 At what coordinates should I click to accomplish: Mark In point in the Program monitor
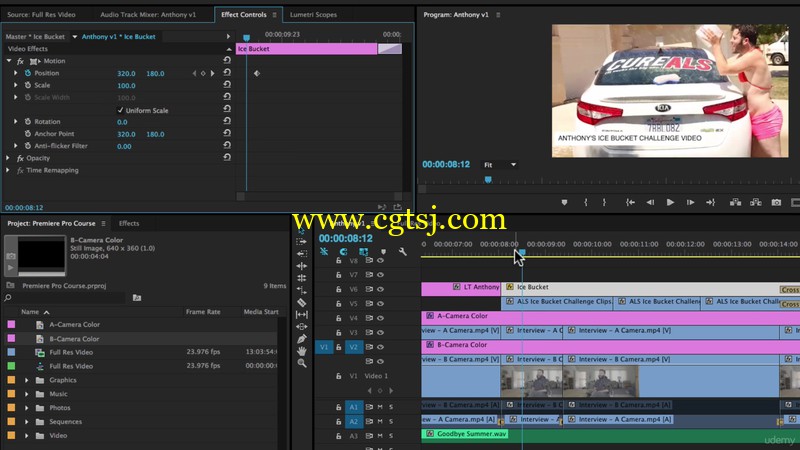click(x=586, y=203)
